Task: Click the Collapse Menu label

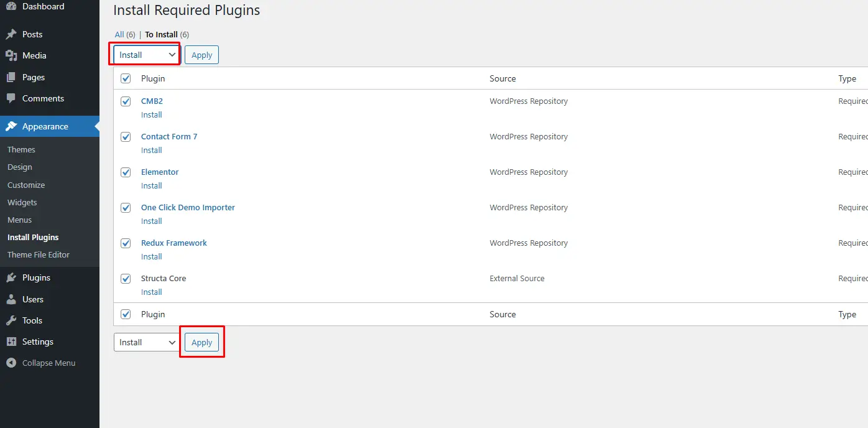Action: [48, 363]
